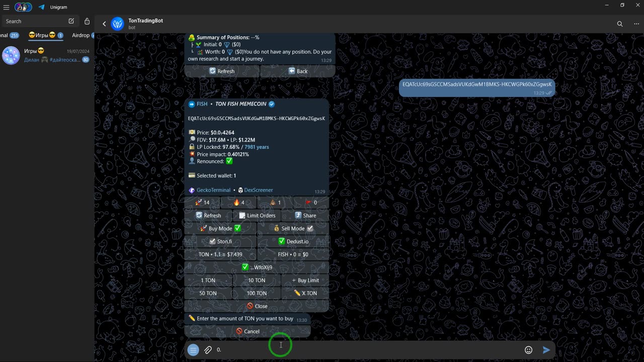Screen dimensions: 644x362
Task: Buy with 1 TON
Action: point(208,281)
